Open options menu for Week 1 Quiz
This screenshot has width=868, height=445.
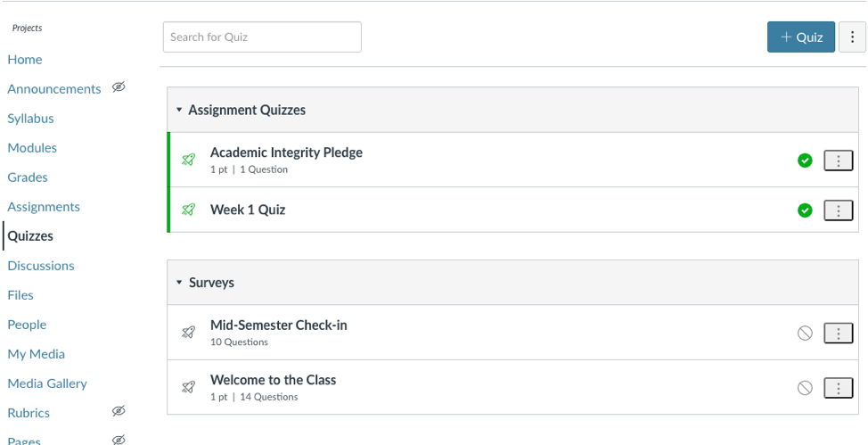[x=838, y=210]
